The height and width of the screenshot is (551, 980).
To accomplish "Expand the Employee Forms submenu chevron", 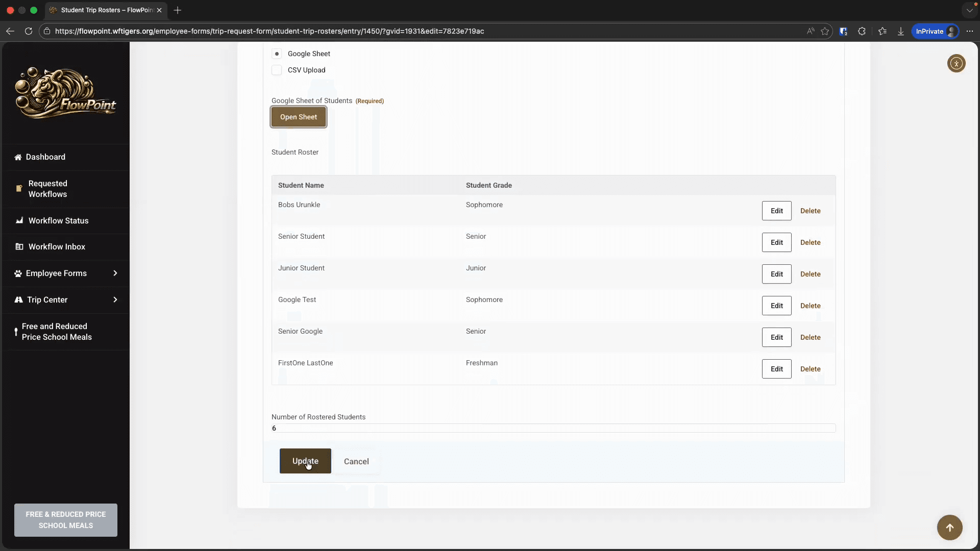I will tap(115, 273).
